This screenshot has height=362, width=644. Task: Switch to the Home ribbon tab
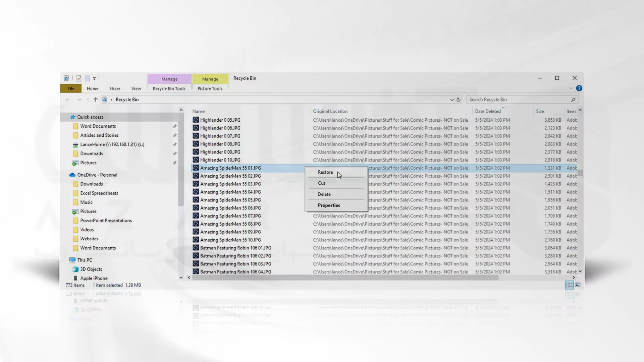pos(93,88)
